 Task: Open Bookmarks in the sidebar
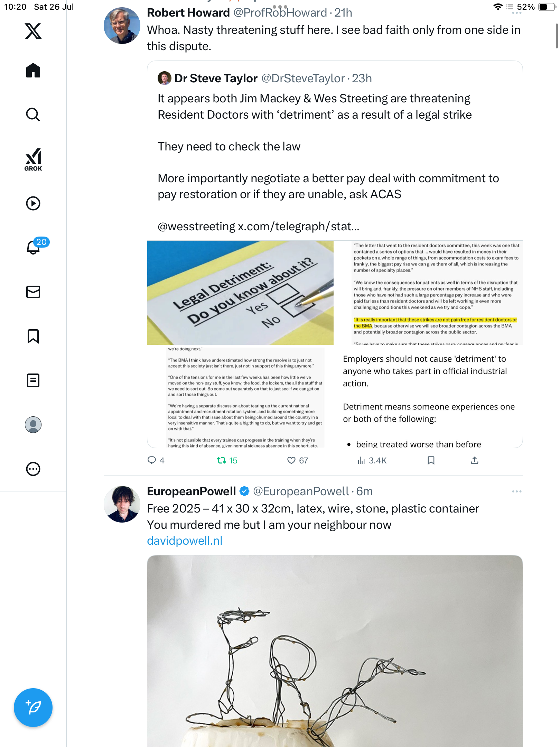(x=33, y=336)
